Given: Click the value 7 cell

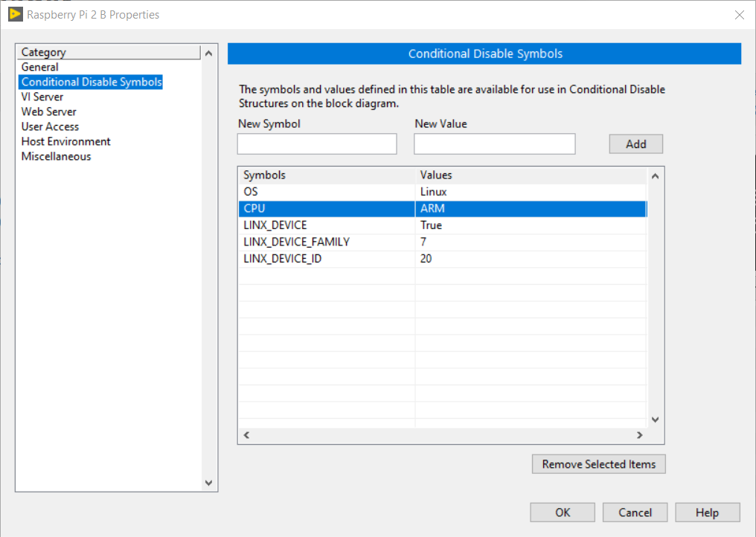Looking at the screenshot, I should (x=531, y=242).
